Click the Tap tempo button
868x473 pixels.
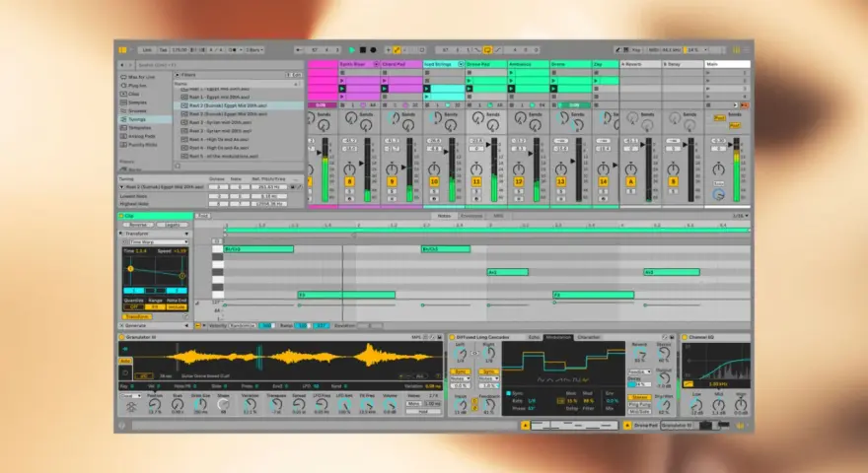[164, 50]
